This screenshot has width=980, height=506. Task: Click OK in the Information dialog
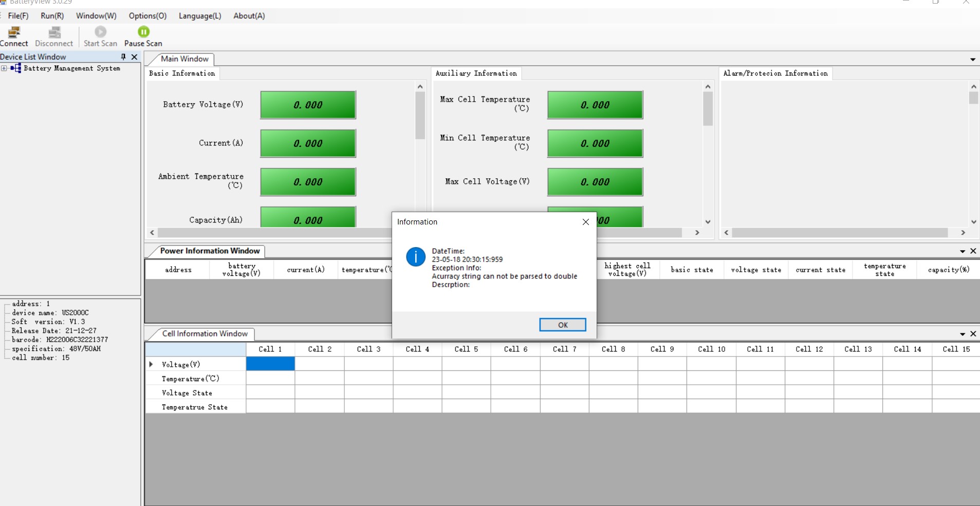coord(562,325)
